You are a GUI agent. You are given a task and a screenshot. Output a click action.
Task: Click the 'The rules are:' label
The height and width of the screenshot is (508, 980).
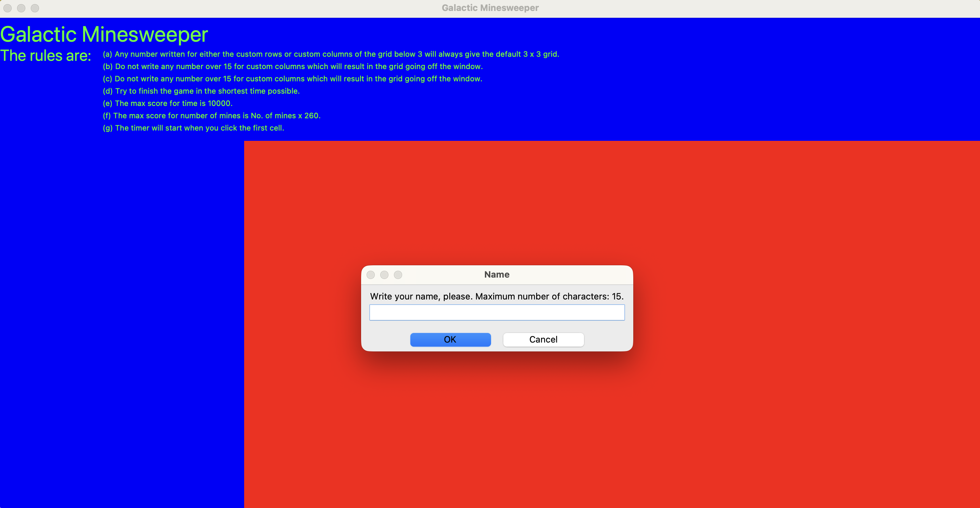point(46,56)
